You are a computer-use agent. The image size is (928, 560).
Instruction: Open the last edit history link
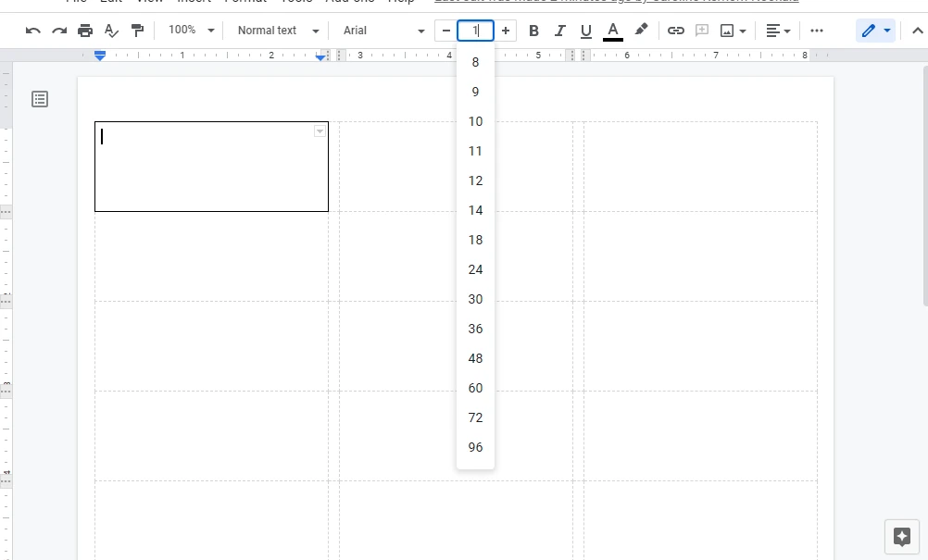(617, 1)
